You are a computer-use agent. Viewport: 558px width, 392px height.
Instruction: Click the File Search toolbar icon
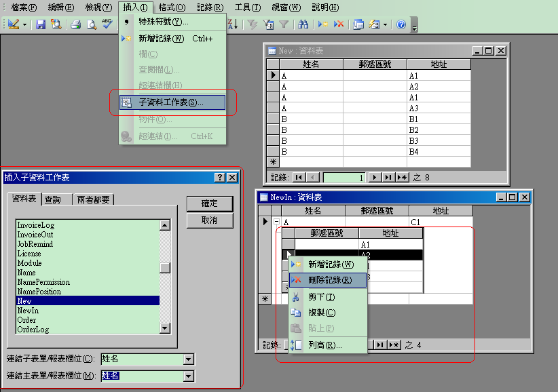56,24
